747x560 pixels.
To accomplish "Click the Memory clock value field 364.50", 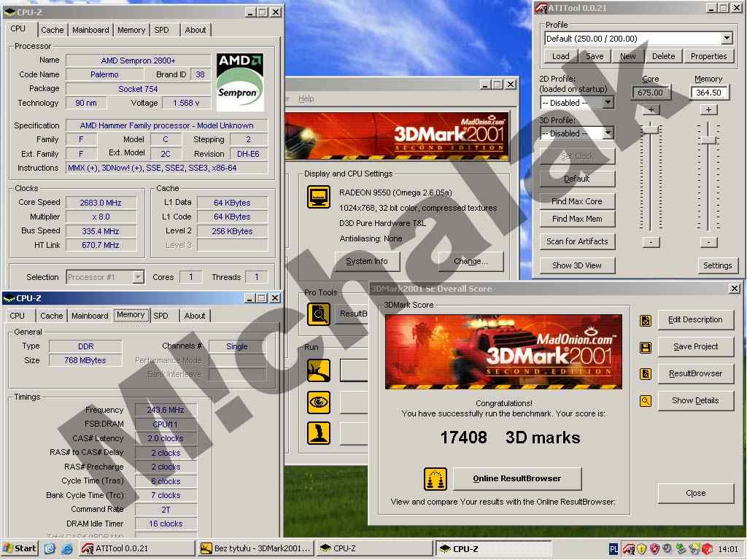I will (708, 93).
